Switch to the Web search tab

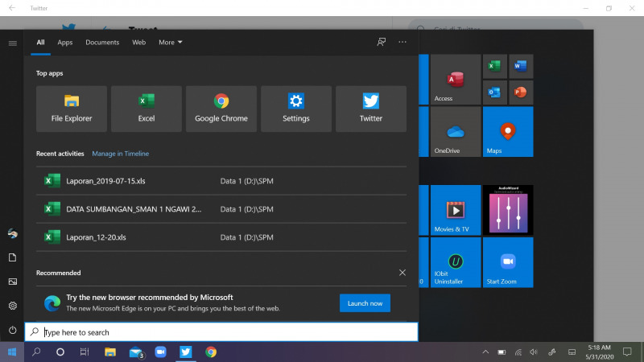(x=138, y=43)
